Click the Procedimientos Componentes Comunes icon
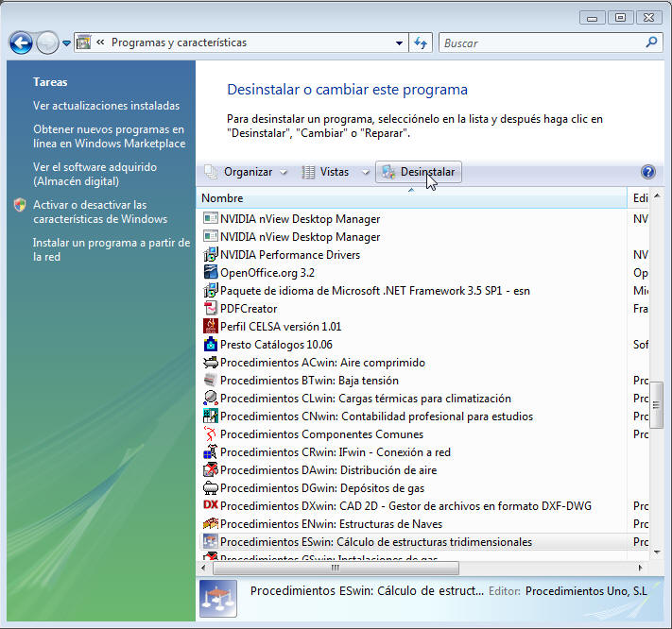This screenshot has height=629, width=672. [210, 434]
